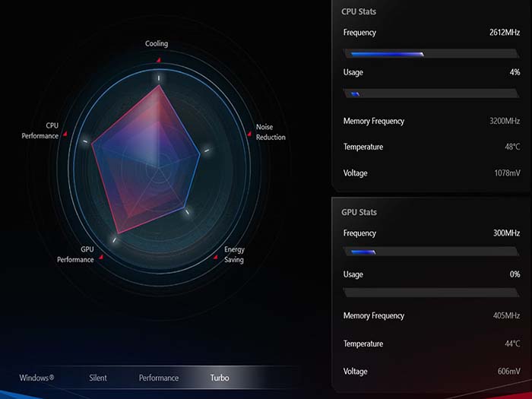Switch to Performance mode

pyautogui.click(x=159, y=378)
